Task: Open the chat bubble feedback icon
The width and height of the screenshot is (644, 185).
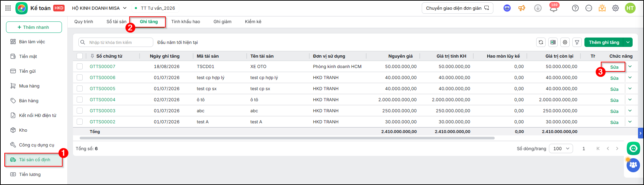Action: pos(589,8)
